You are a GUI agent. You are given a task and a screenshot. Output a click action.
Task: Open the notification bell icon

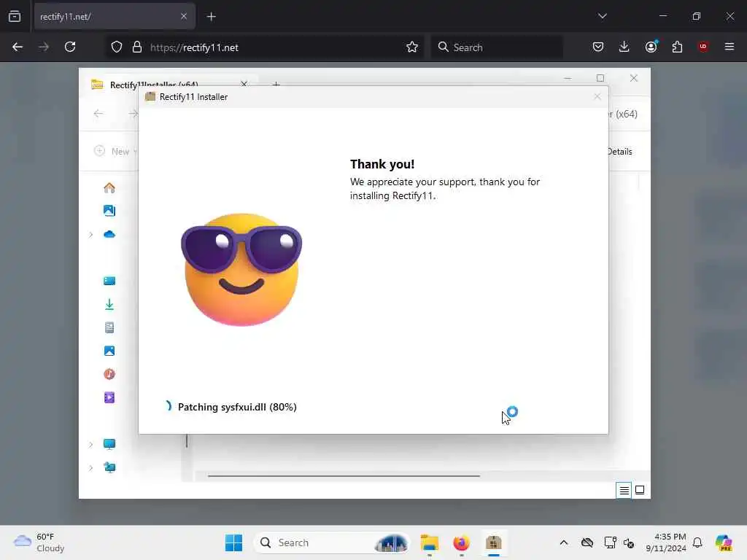(x=697, y=542)
